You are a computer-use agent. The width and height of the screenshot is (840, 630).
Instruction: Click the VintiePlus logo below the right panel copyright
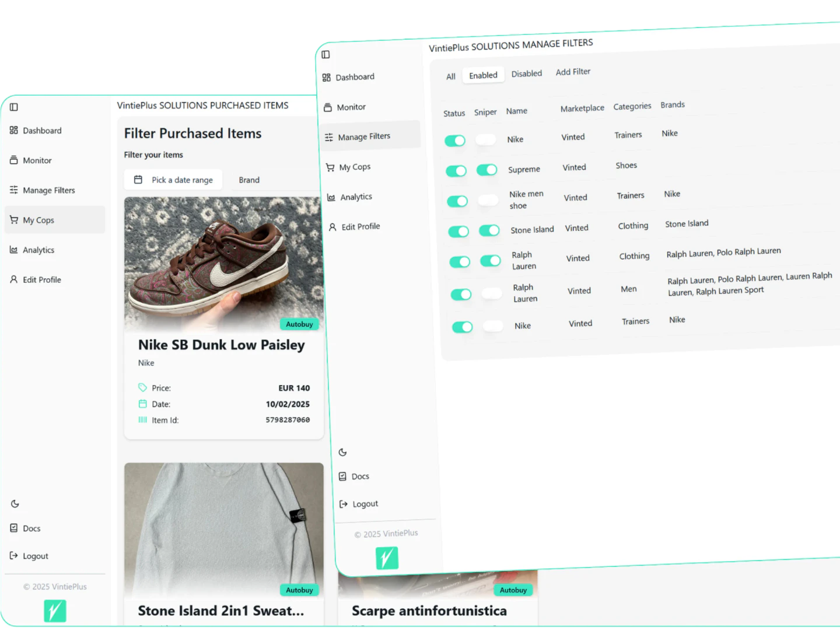coord(387,558)
